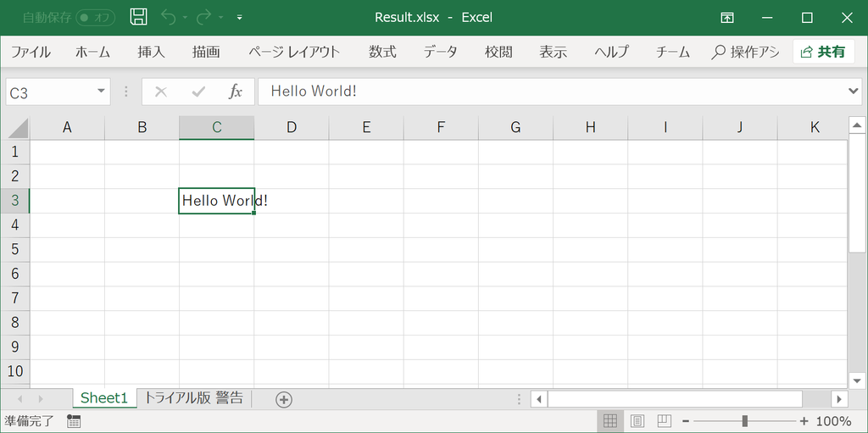Add a new sheet with plus icon
This screenshot has height=433, width=868.
pos(283,399)
